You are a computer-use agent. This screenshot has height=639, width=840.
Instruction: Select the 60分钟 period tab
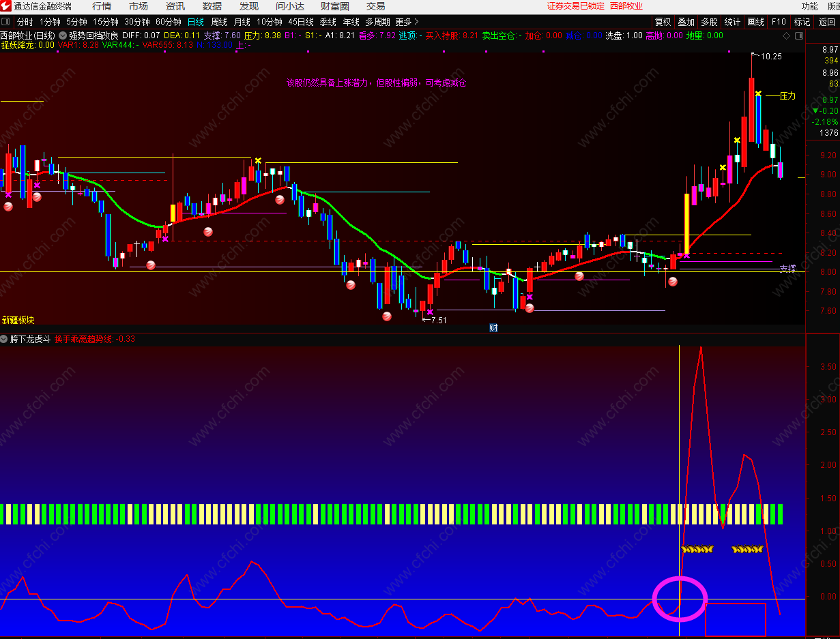coord(169,22)
